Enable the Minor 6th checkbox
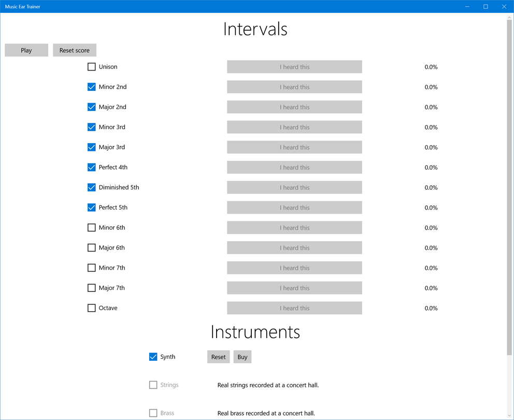514x420 pixels. [92, 228]
